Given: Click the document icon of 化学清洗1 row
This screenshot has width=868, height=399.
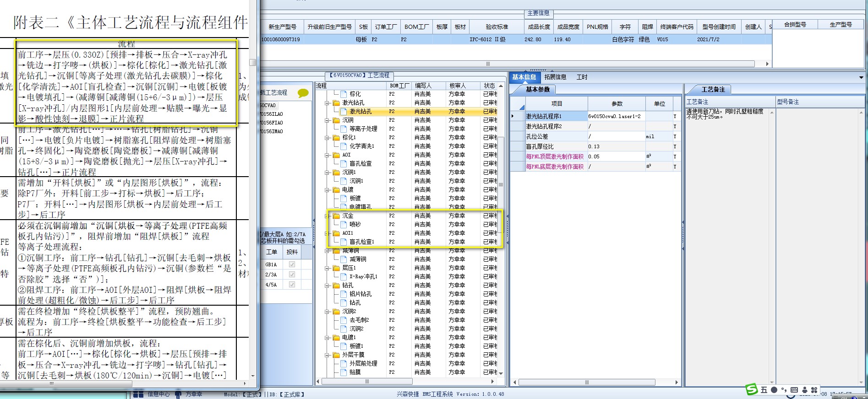Looking at the screenshot, I should (344, 146).
